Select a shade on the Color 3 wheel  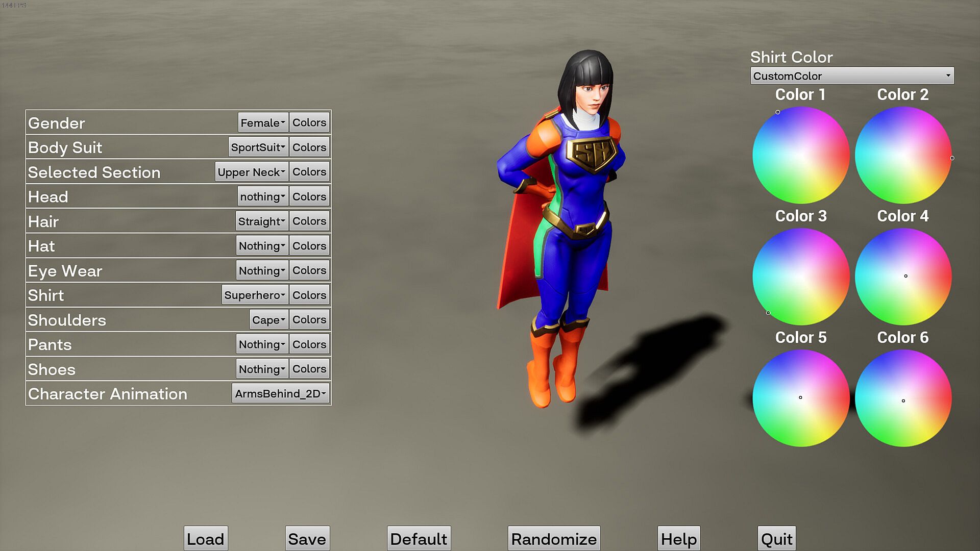tap(800, 277)
